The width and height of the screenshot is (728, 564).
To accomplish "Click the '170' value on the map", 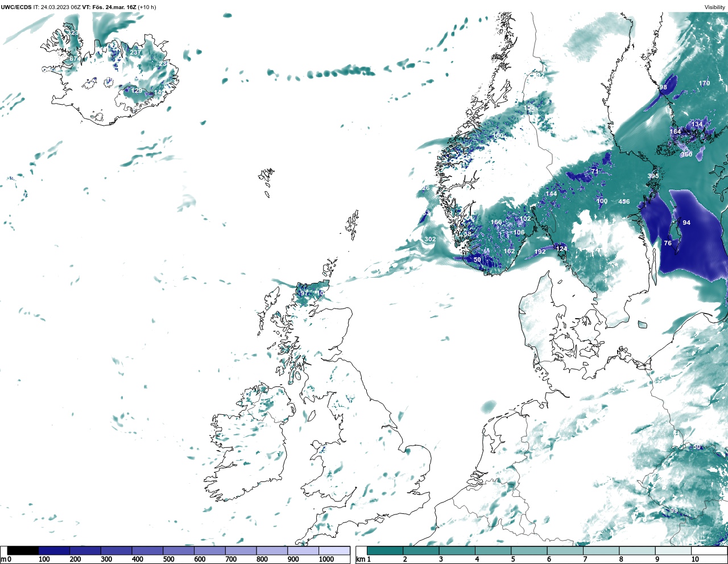I will [x=704, y=83].
